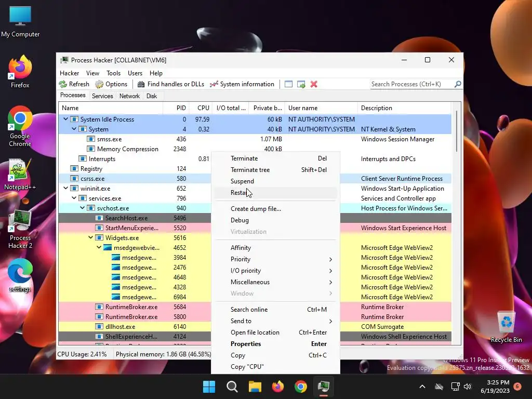Screen dimensions: 532x399
Task: Open System information graph icon
Action: pos(214,84)
